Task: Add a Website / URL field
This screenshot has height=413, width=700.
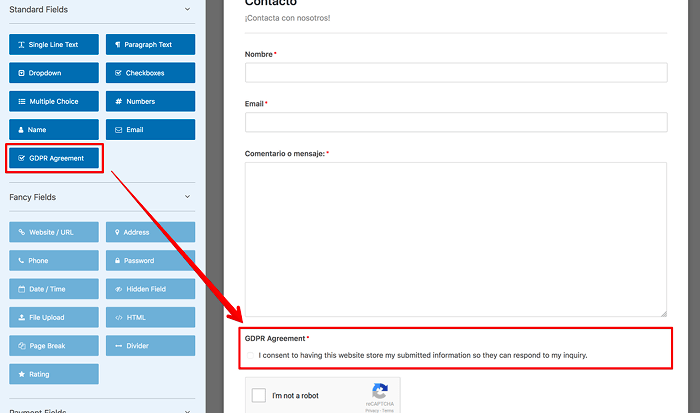Action: click(x=54, y=232)
